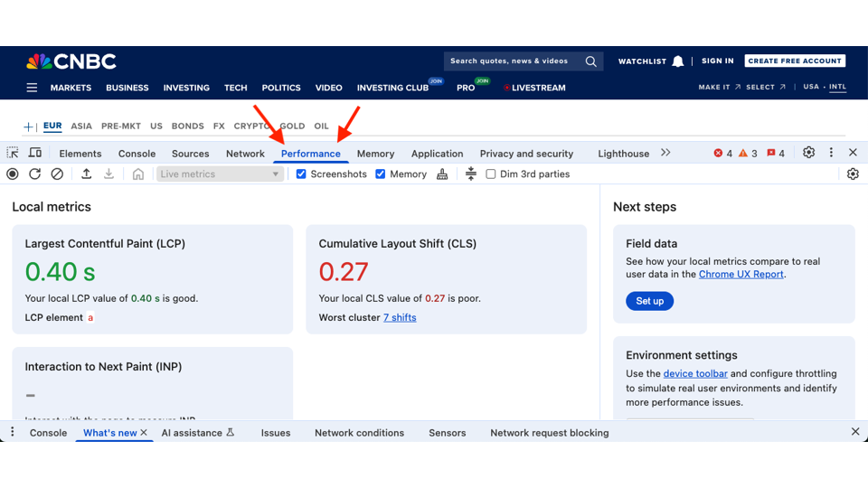The height and width of the screenshot is (488, 868).
Task: Clear the current performance recording
Action: [x=57, y=174]
